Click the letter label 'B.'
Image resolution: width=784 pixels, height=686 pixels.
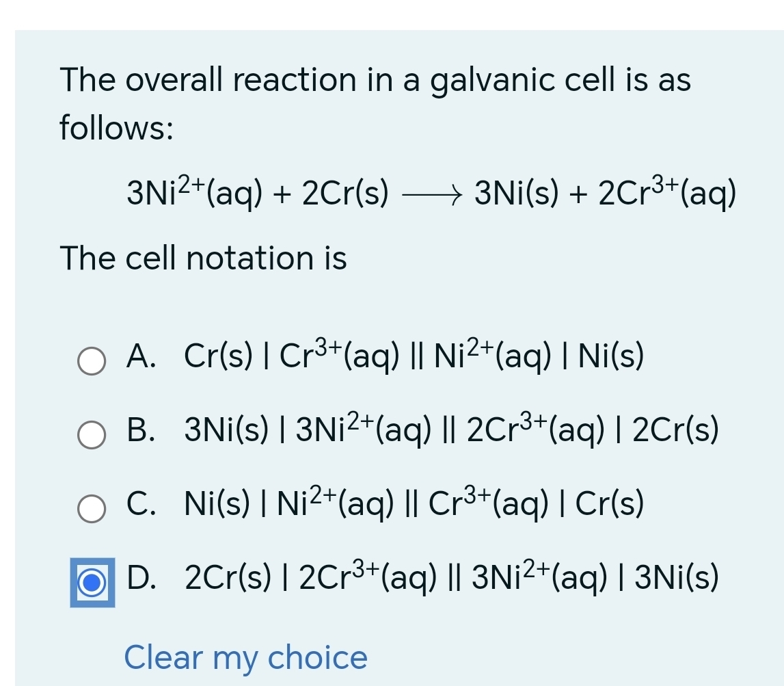140,431
